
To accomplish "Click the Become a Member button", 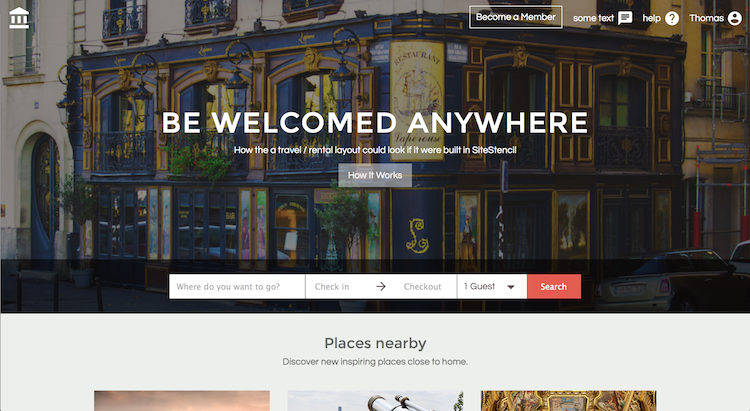I will pyautogui.click(x=516, y=17).
